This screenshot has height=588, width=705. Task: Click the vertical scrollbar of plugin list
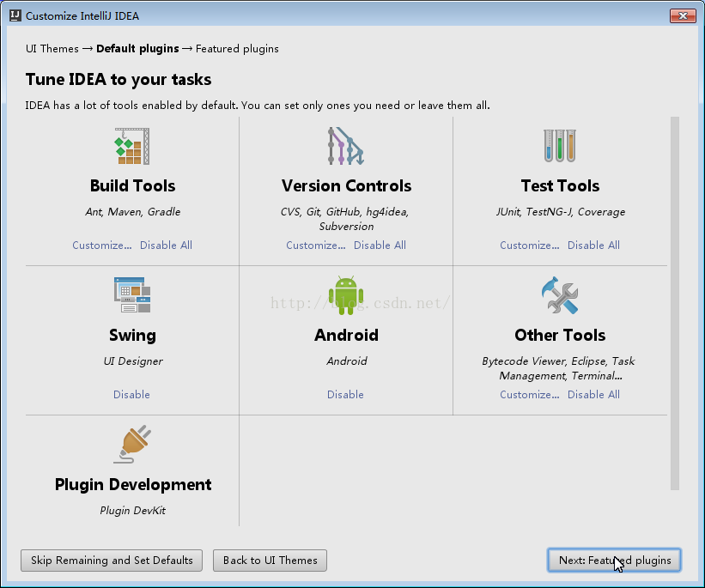pyautogui.click(x=675, y=303)
